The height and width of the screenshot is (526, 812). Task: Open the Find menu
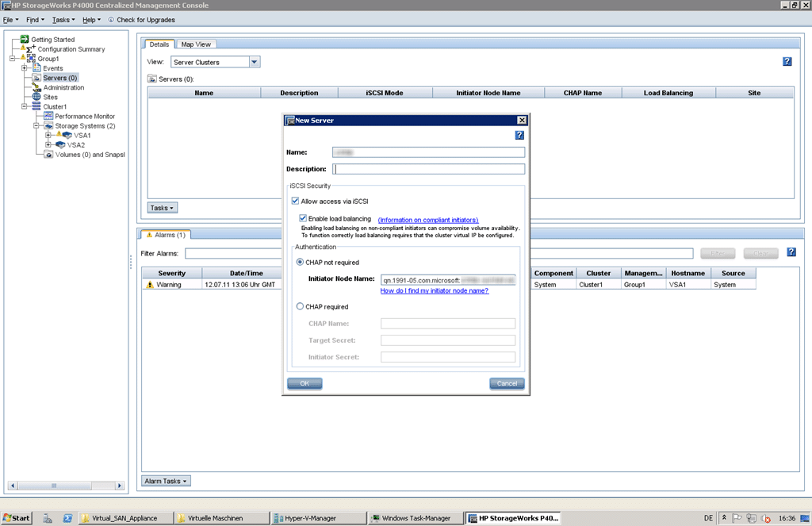click(35, 20)
